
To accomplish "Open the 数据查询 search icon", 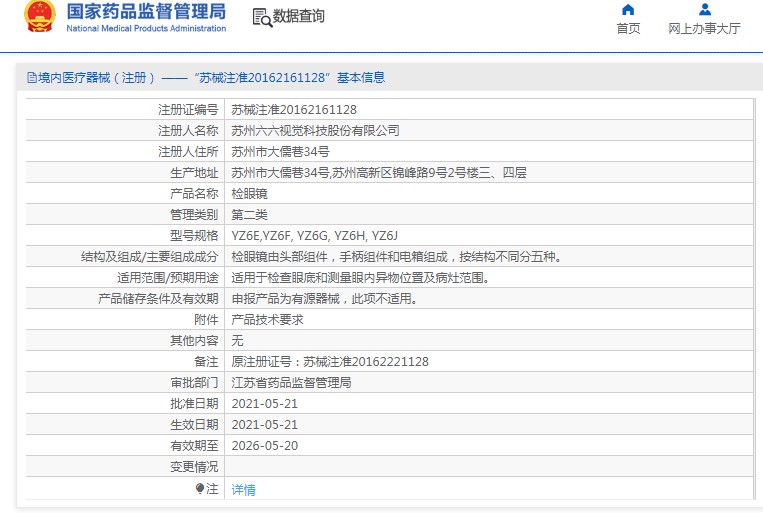I will coord(262,17).
